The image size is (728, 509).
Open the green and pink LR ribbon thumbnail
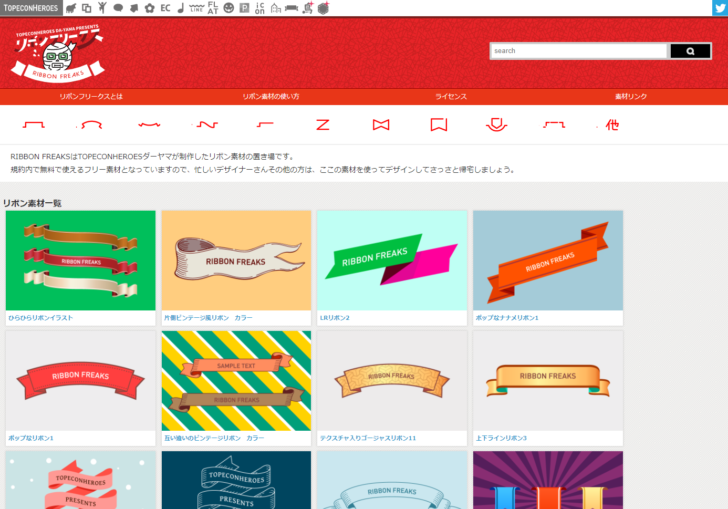(x=392, y=260)
